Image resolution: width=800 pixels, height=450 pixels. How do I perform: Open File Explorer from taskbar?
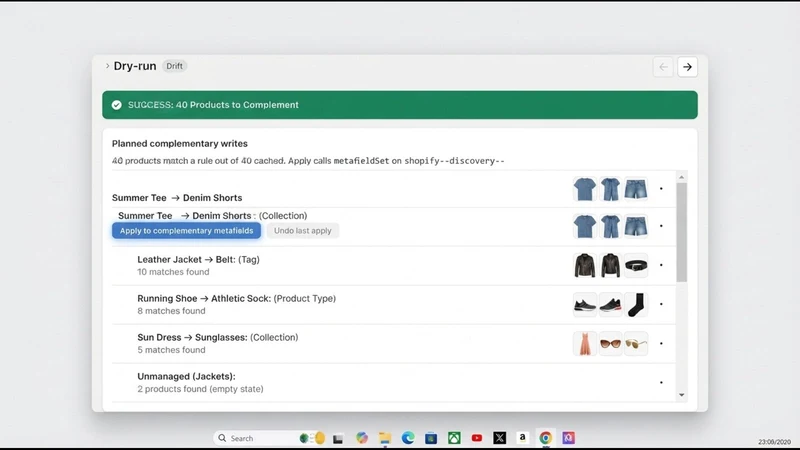(385, 438)
